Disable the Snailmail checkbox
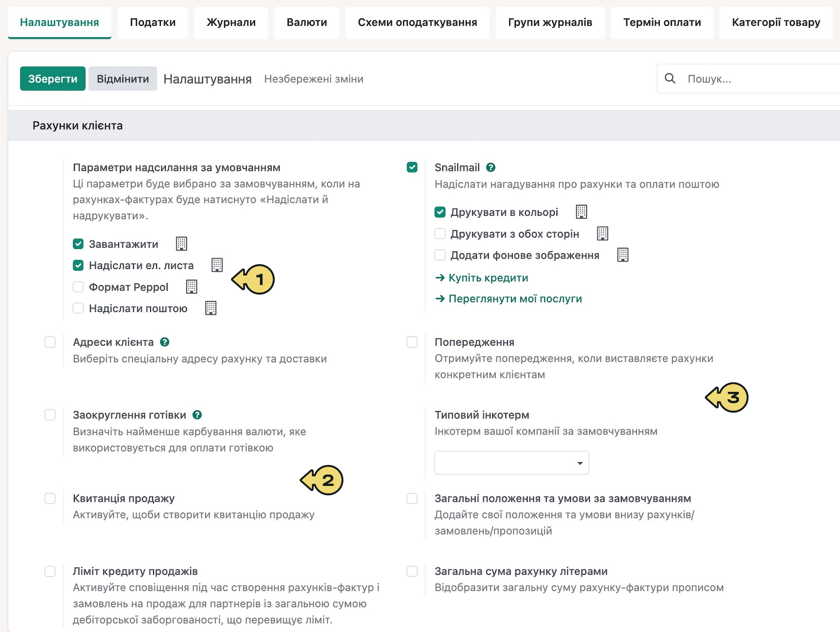The height and width of the screenshot is (632, 840). point(412,167)
